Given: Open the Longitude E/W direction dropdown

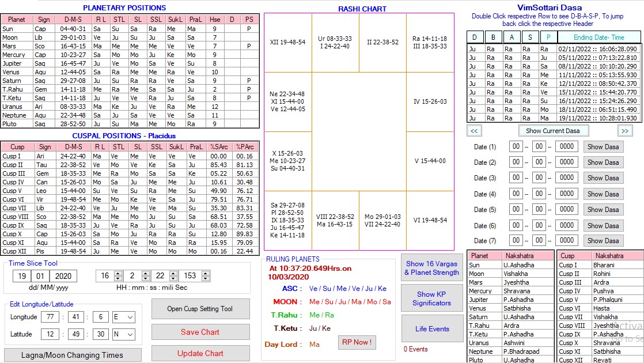Looking at the screenshot, I should (x=124, y=317).
